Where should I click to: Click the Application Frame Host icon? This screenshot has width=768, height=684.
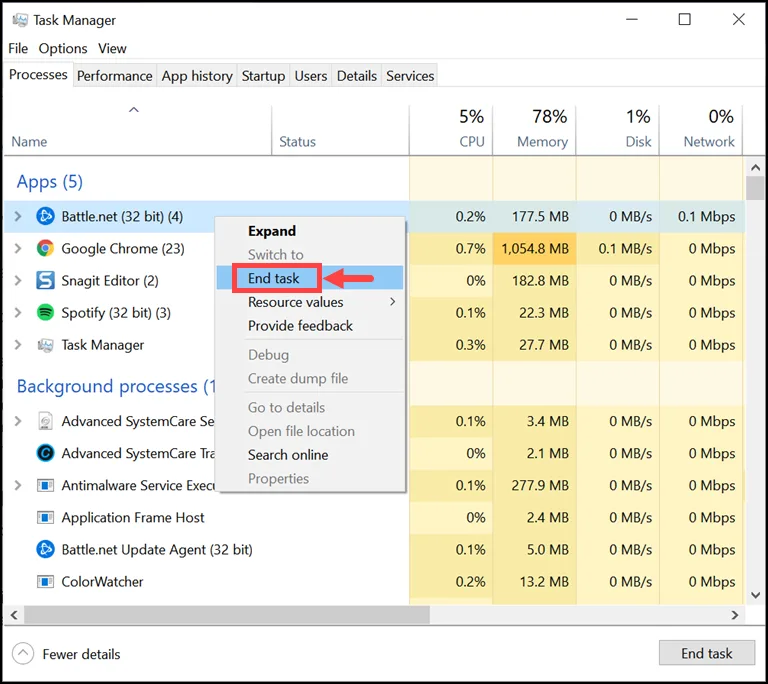[x=46, y=517]
